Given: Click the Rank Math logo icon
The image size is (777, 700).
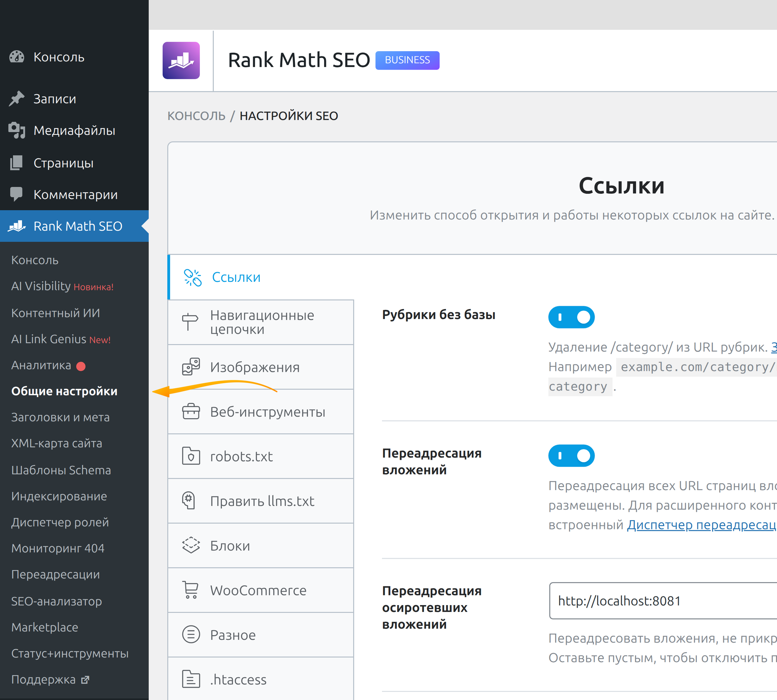Looking at the screenshot, I should (181, 60).
